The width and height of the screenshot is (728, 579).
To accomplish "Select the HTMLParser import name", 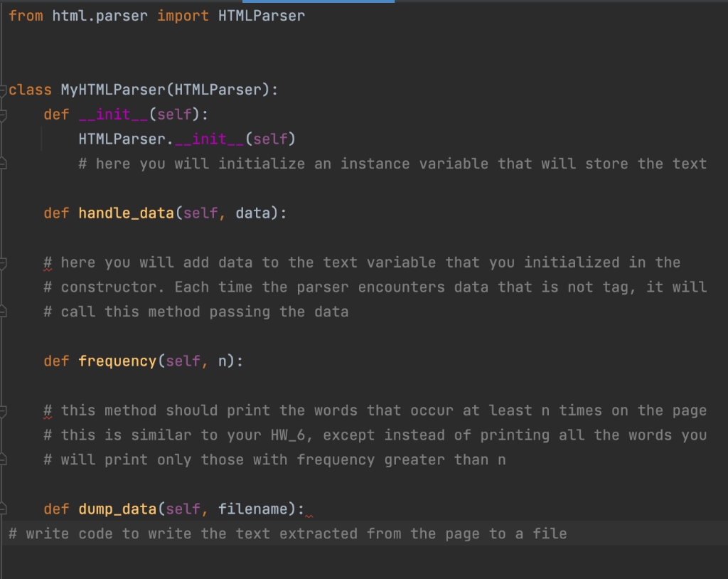I will click(x=260, y=16).
